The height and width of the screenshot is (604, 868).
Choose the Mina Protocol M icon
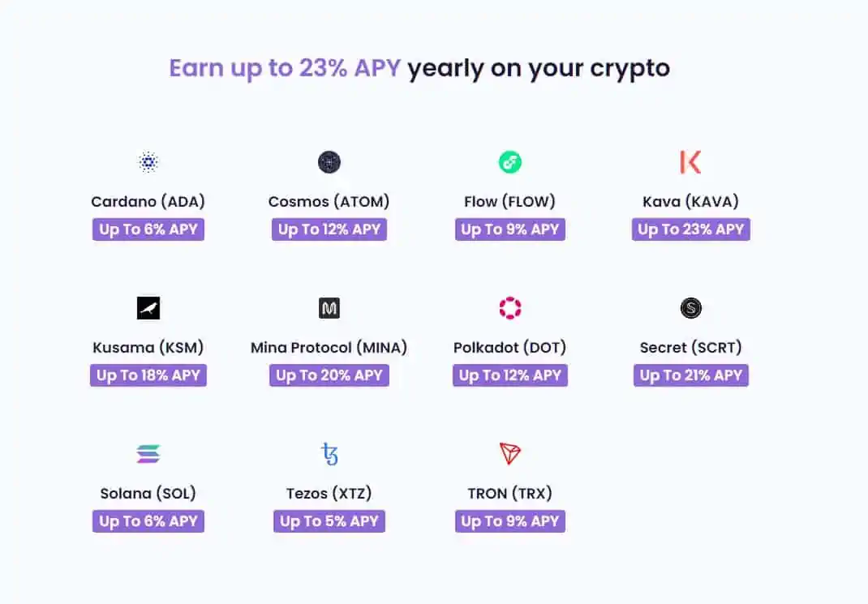tap(329, 308)
